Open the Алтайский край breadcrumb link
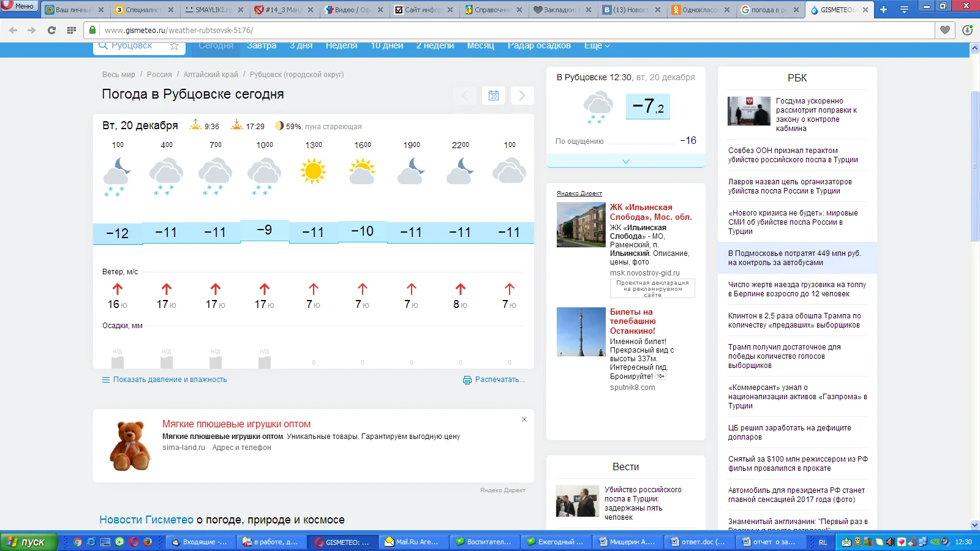Screen dimensions: 980x551 click(211, 75)
